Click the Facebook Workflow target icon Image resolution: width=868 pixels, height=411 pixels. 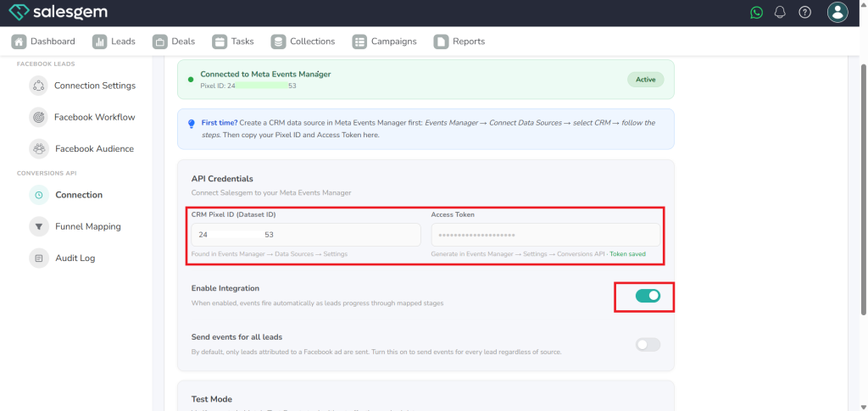pos(39,117)
